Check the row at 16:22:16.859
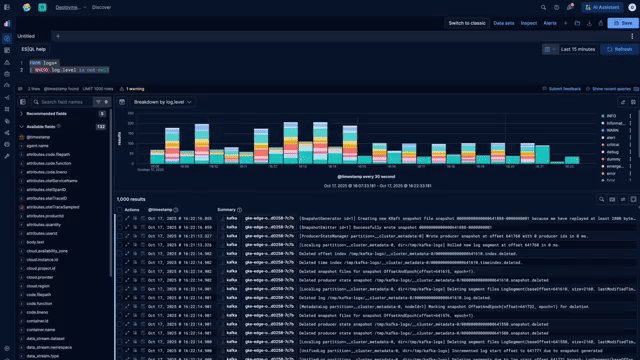The height and width of the screenshot is (360, 640). point(120,227)
